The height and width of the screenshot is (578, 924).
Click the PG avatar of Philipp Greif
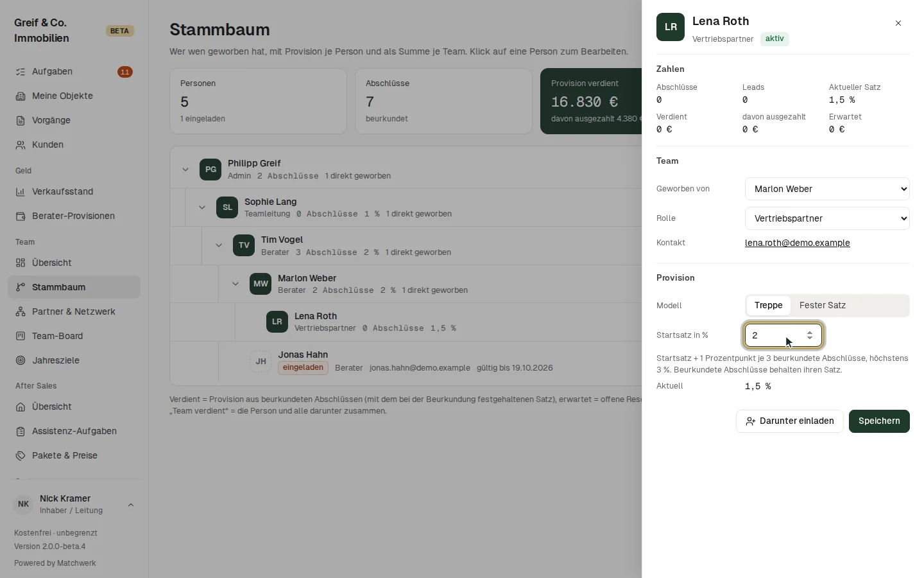[x=210, y=170]
